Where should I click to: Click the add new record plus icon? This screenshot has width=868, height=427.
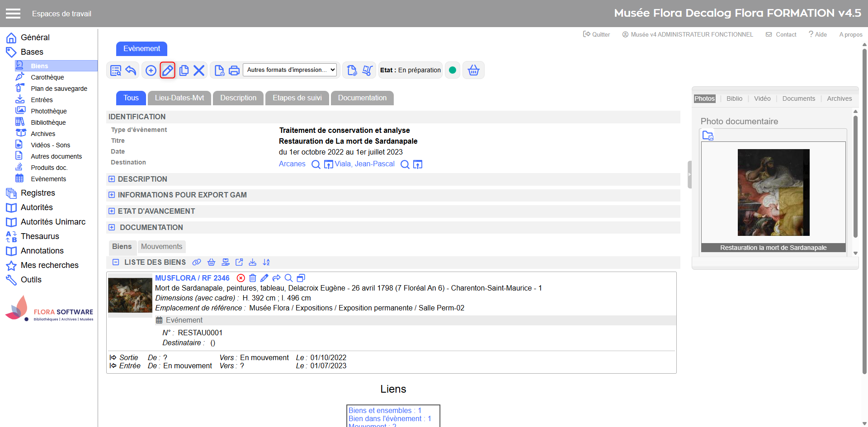pyautogui.click(x=151, y=70)
